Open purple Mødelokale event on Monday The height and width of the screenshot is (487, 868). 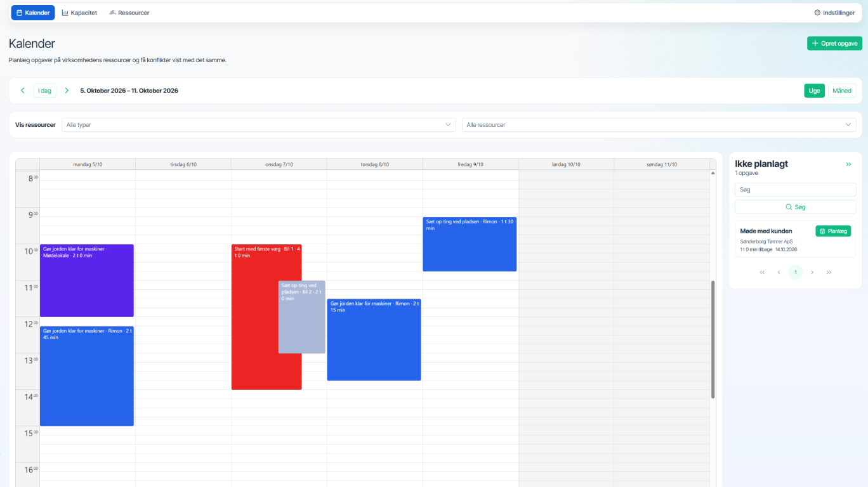tap(87, 280)
